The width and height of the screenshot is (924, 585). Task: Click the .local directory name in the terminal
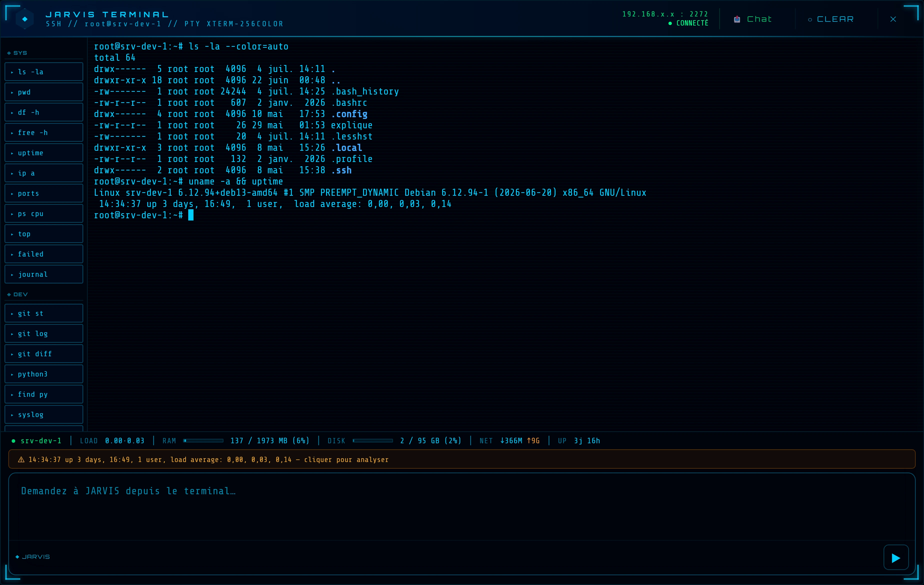tap(346, 148)
